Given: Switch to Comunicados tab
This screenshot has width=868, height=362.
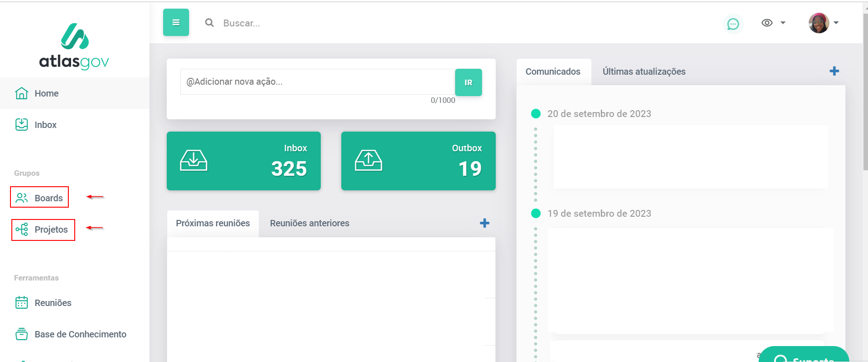Looking at the screenshot, I should tap(553, 71).
